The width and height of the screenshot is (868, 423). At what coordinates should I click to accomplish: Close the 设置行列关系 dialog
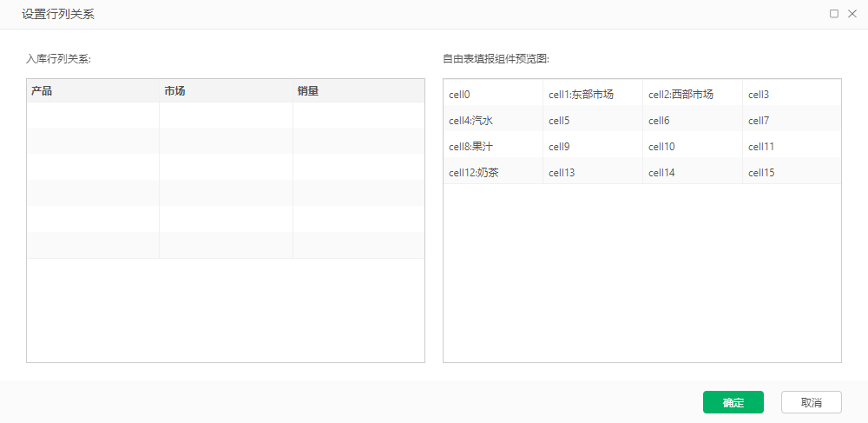(852, 14)
